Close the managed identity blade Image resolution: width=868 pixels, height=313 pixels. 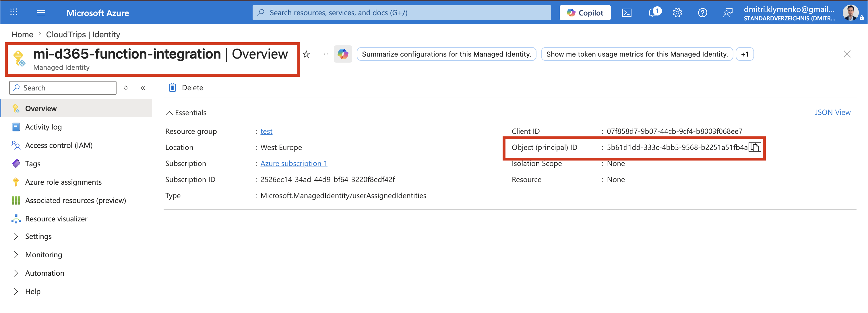point(847,54)
